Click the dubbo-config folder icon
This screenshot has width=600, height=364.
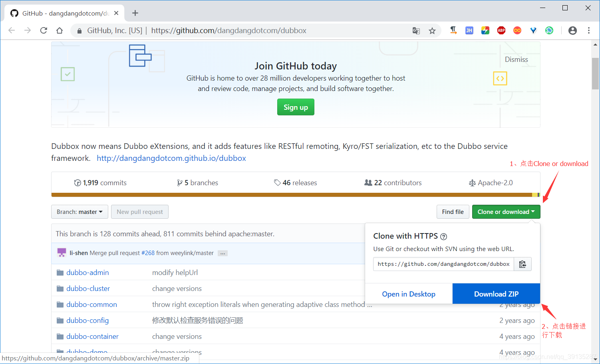(60, 320)
